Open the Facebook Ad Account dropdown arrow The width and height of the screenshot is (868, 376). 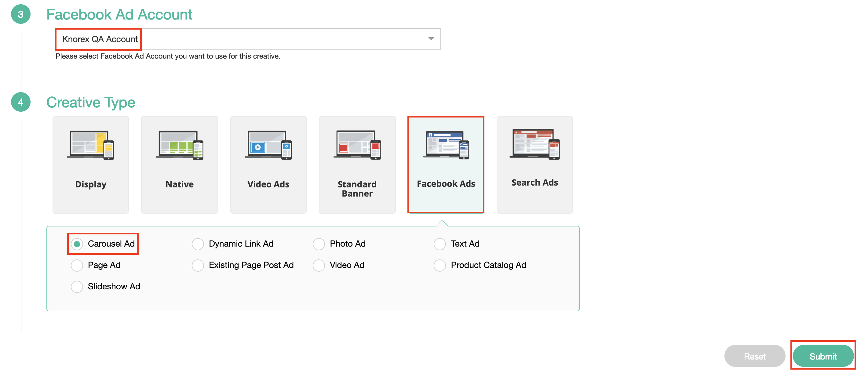[x=431, y=39]
